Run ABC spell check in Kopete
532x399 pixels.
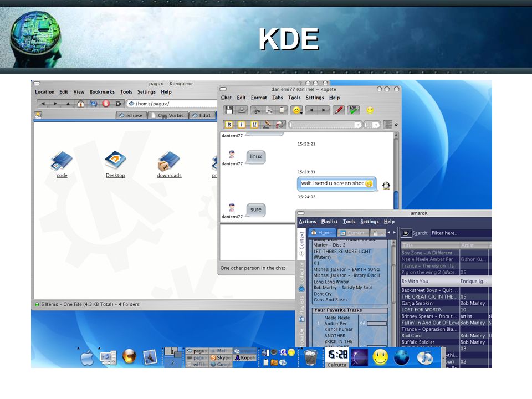pyautogui.click(x=353, y=110)
